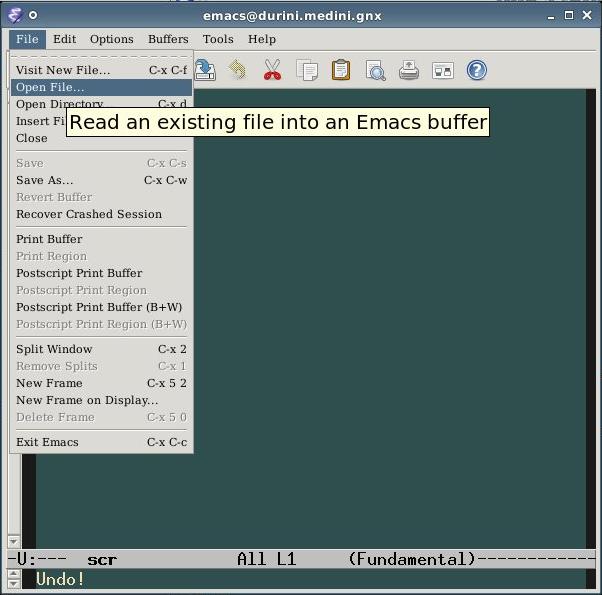Choose Split Window menu entry
The image size is (602, 595).
click(x=101, y=349)
